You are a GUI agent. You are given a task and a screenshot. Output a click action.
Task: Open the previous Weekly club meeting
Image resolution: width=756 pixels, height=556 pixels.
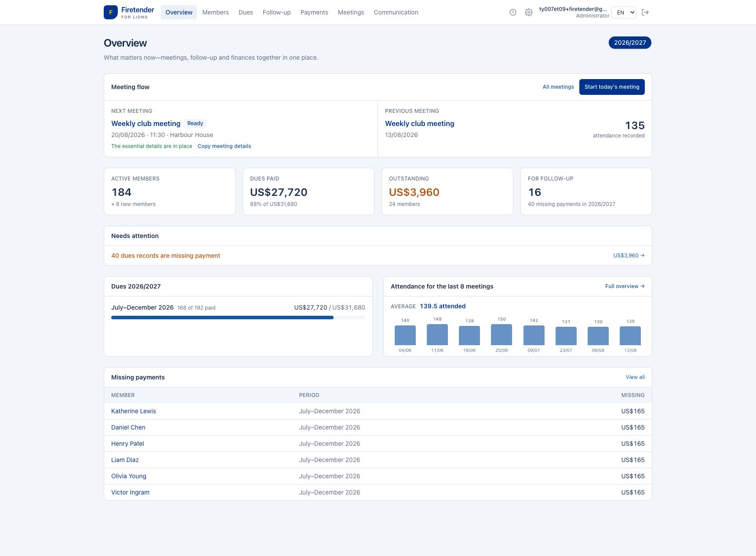click(420, 123)
